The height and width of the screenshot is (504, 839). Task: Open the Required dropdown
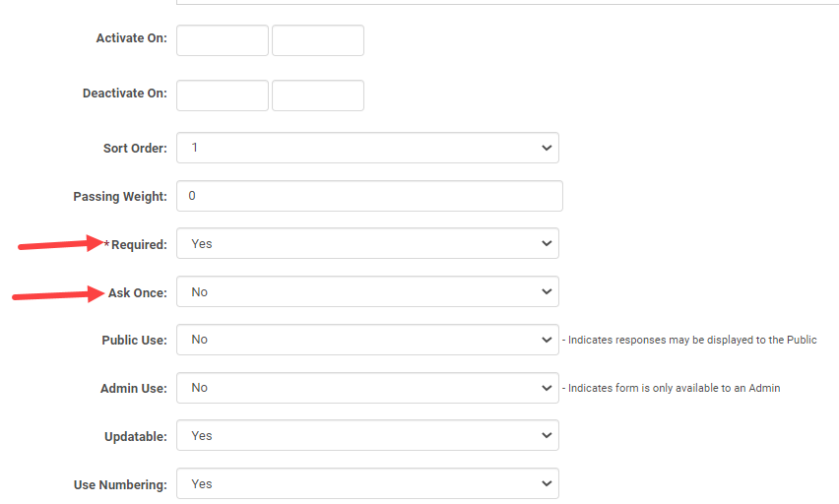tap(367, 244)
